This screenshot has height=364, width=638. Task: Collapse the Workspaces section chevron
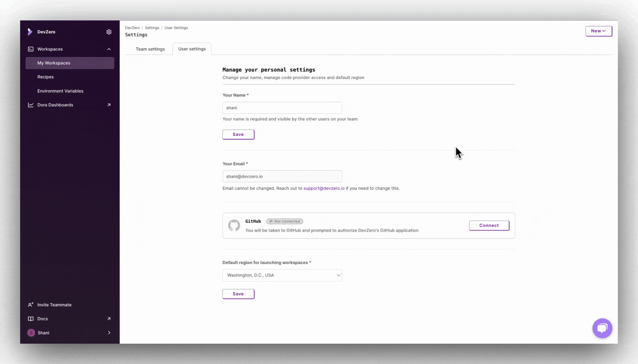(109, 49)
